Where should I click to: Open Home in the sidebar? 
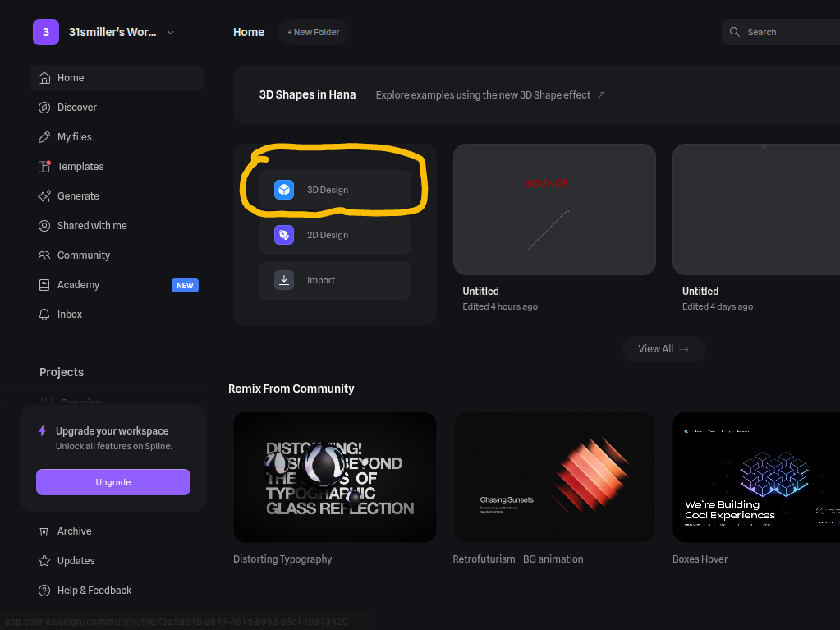[117, 78]
